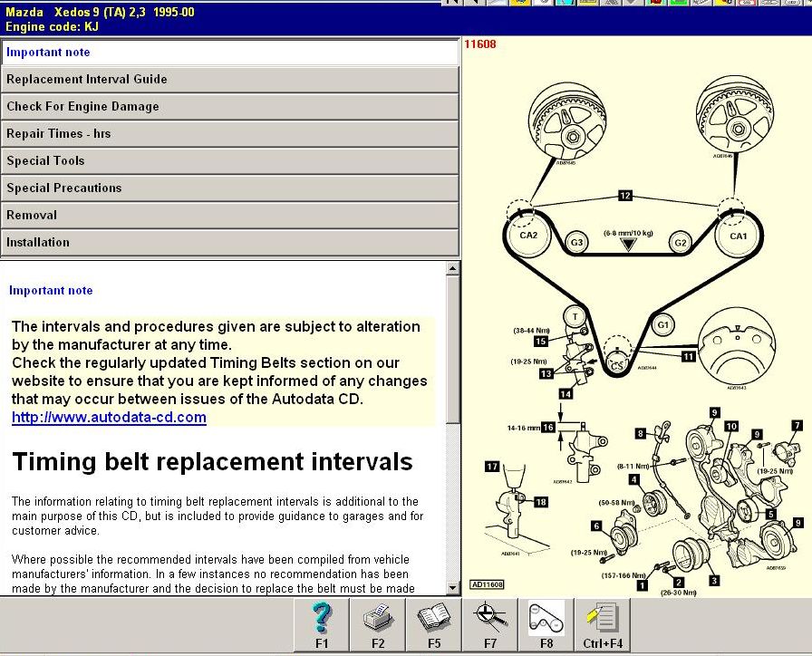The image size is (812, 656).
Task: Open Repair Times - hrs section
Action: [230, 133]
